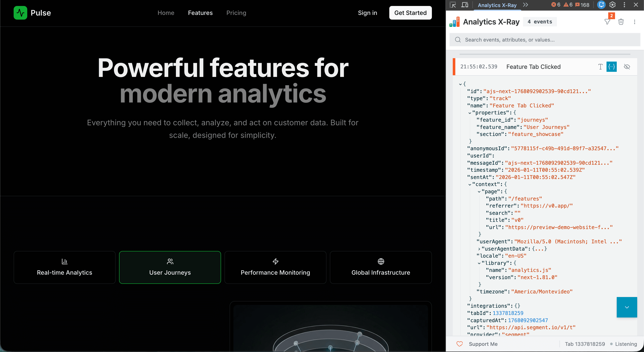Select the inspect element tool in DevTools
The width and height of the screenshot is (644, 352).
click(453, 5)
